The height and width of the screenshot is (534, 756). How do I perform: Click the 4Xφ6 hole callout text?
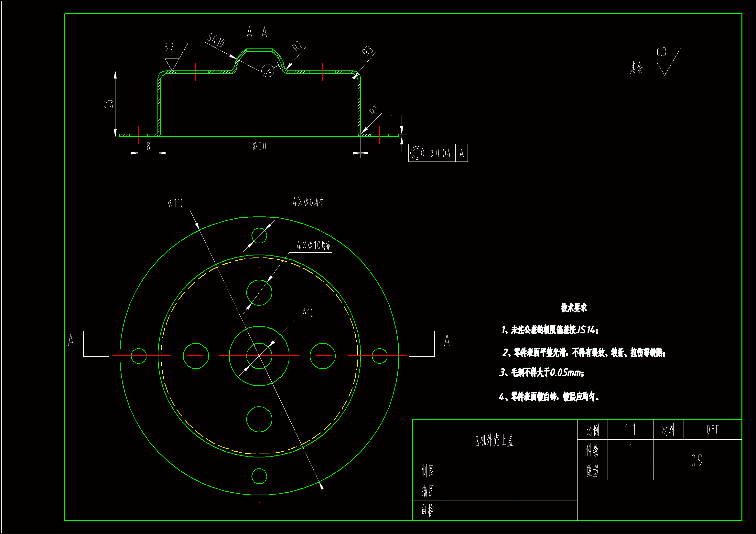pos(308,202)
